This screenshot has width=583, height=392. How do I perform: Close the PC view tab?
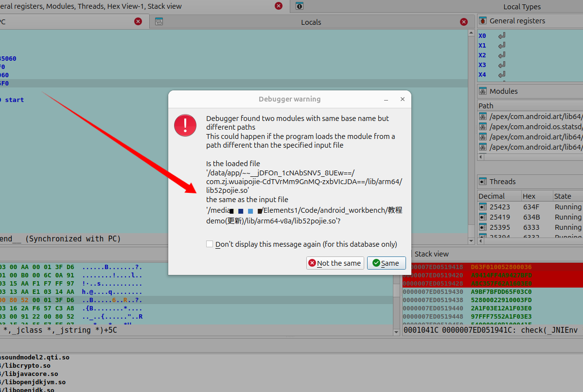[x=138, y=21]
